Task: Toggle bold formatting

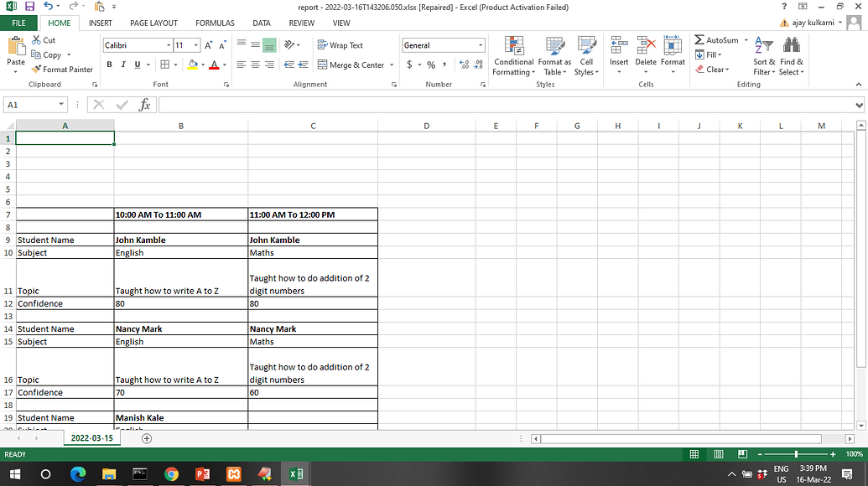Action: tap(109, 64)
